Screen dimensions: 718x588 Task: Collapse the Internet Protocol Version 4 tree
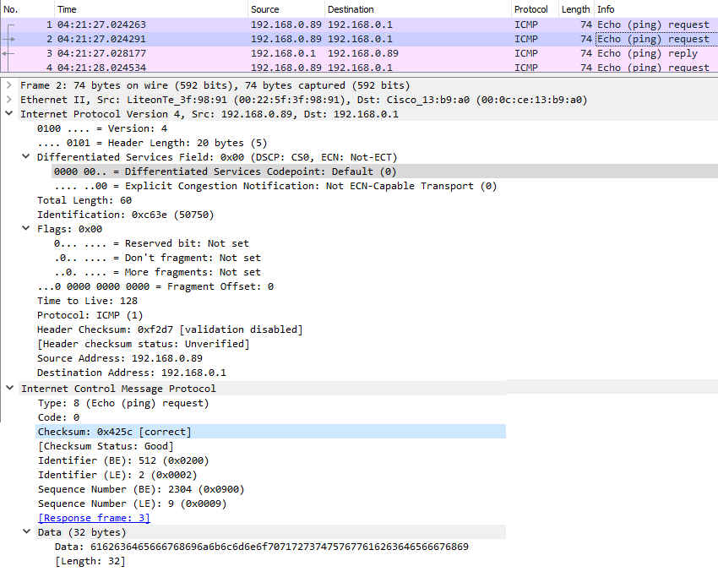pos(9,114)
